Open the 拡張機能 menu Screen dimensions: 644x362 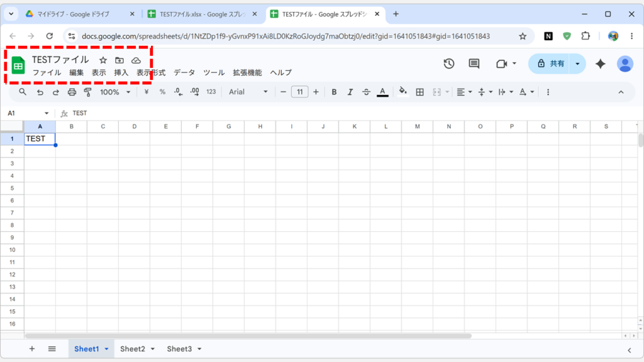tap(247, 73)
